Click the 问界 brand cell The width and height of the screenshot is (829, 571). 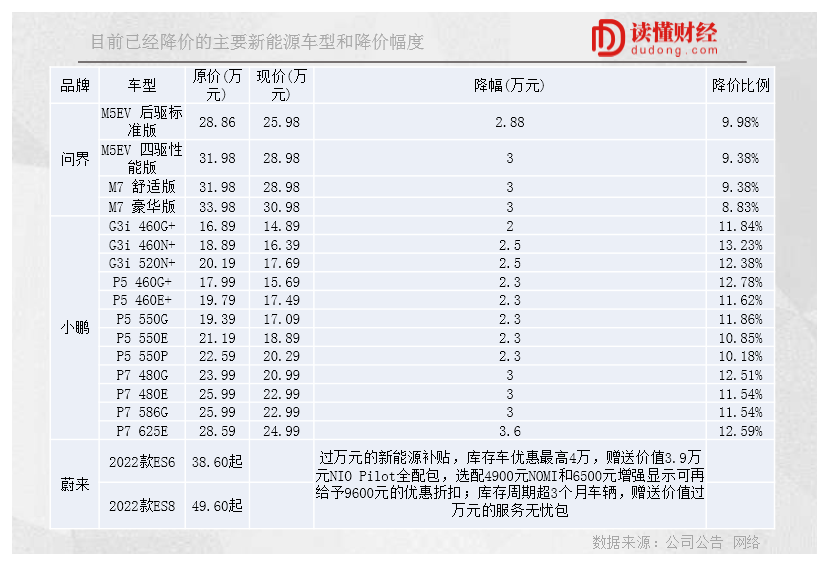click(x=75, y=159)
